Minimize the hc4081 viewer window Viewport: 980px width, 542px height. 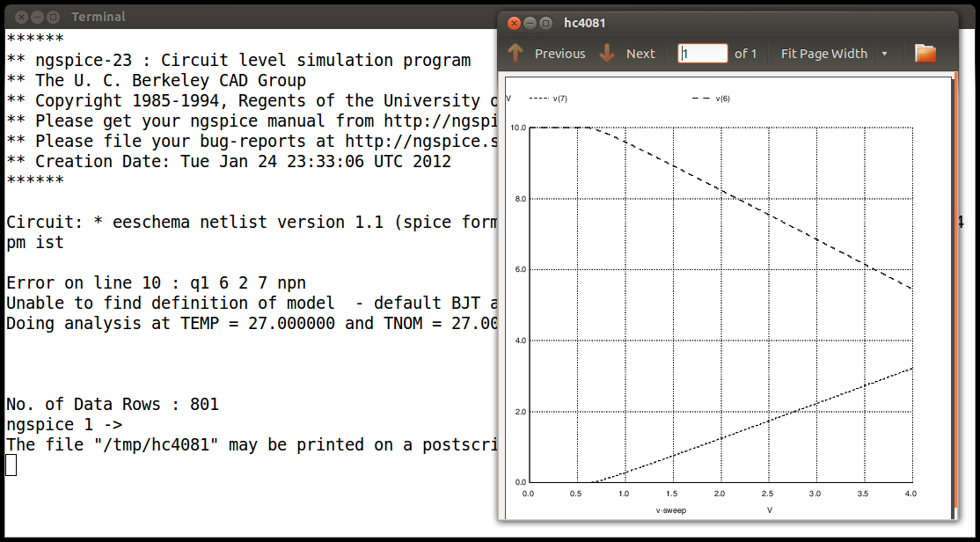click(x=530, y=23)
